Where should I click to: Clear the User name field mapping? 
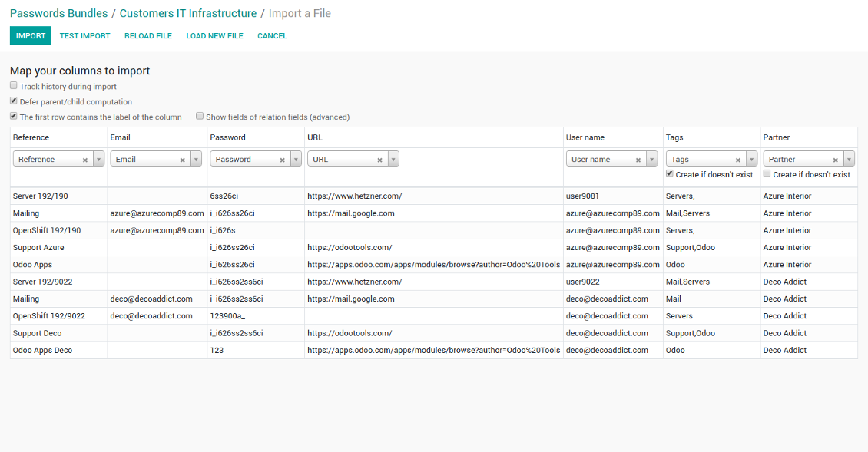tap(638, 160)
